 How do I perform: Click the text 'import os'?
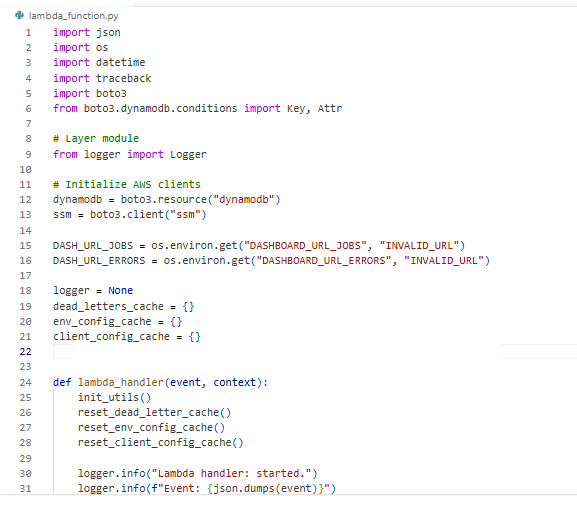81,47
